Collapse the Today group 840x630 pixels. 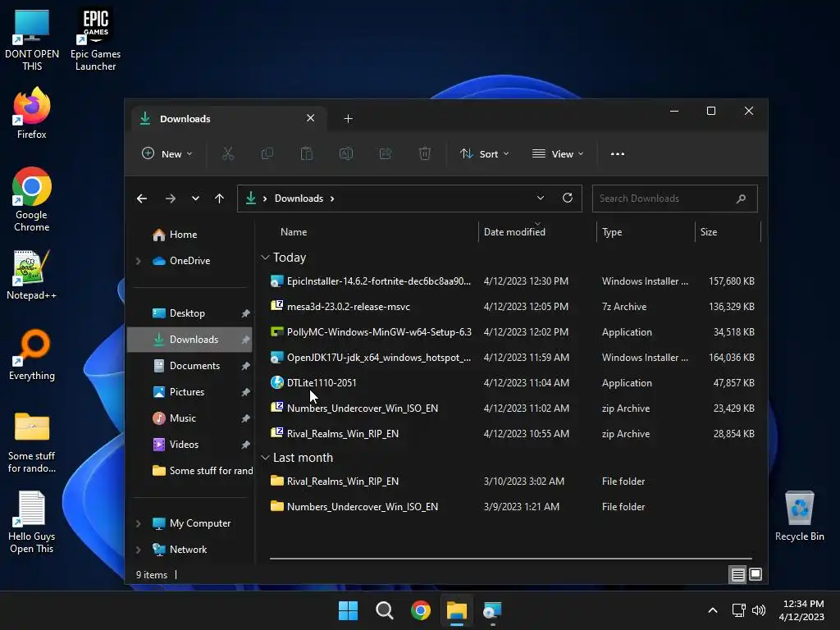click(265, 258)
